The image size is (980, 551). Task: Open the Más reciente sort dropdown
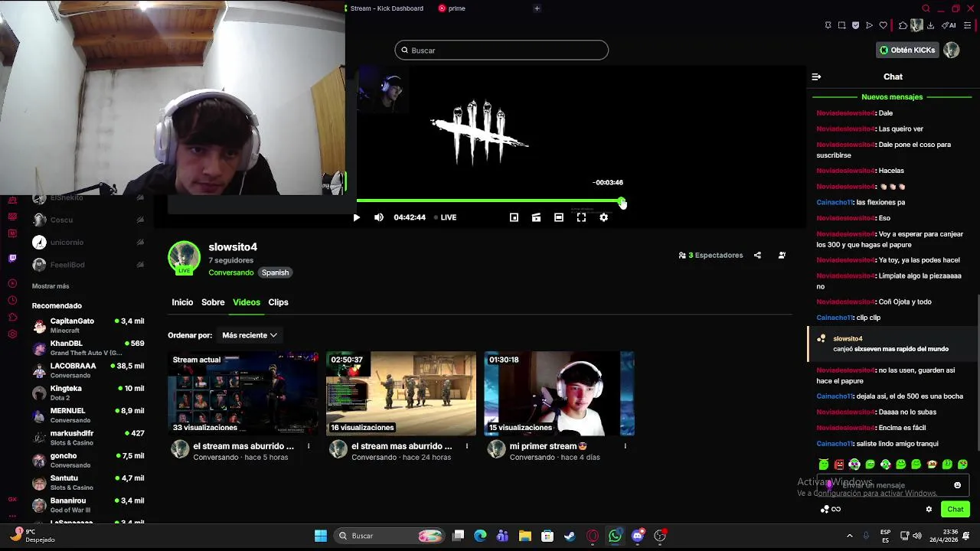[250, 335]
